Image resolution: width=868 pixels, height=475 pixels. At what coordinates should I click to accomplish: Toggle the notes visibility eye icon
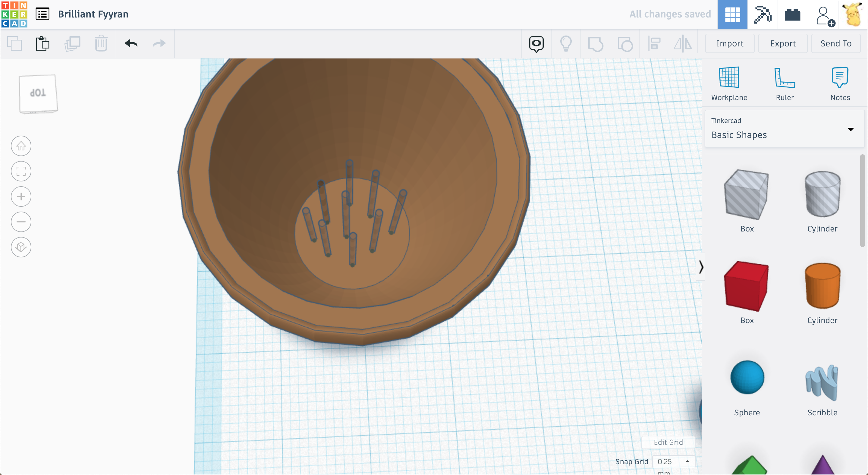(536, 43)
